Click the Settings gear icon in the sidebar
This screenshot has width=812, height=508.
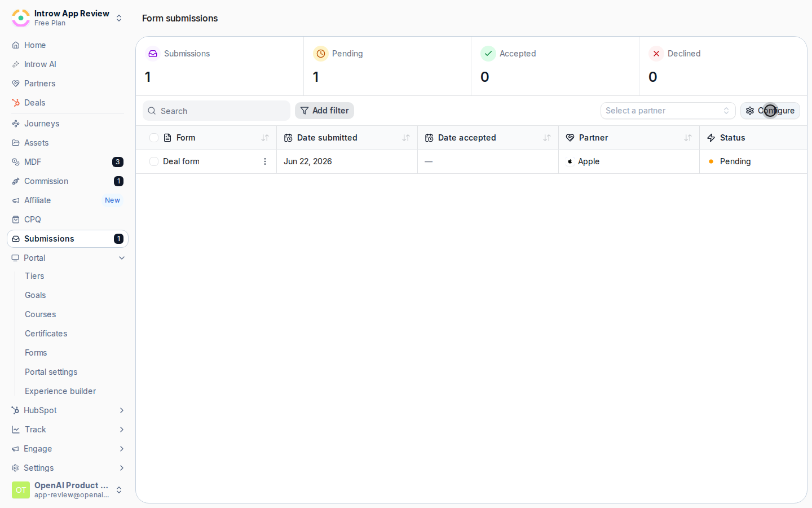coord(15,468)
